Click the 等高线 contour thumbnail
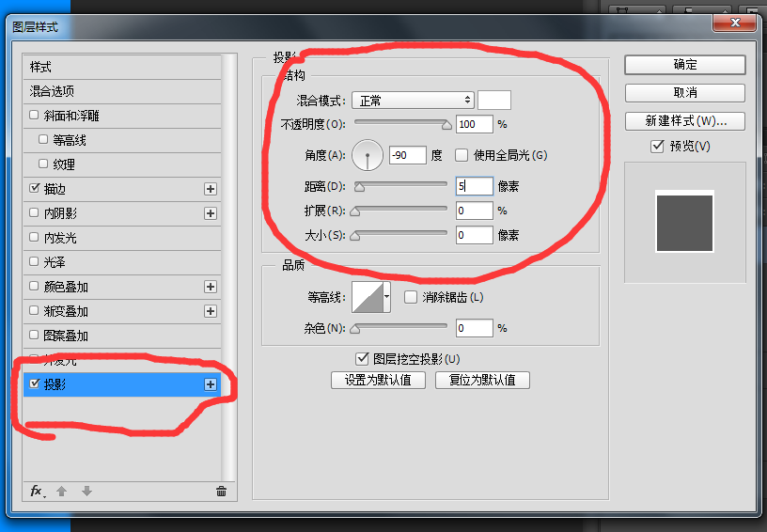767x532 pixels. 368,297
